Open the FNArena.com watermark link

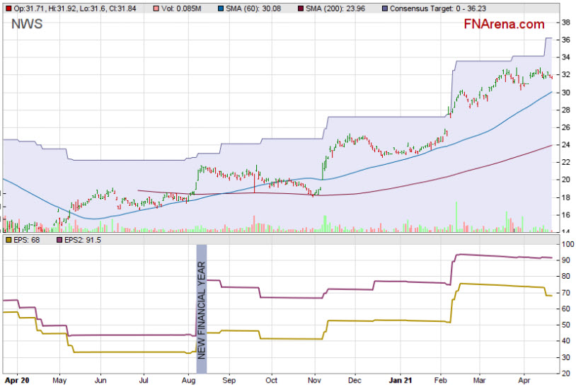click(x=504, y=25)
